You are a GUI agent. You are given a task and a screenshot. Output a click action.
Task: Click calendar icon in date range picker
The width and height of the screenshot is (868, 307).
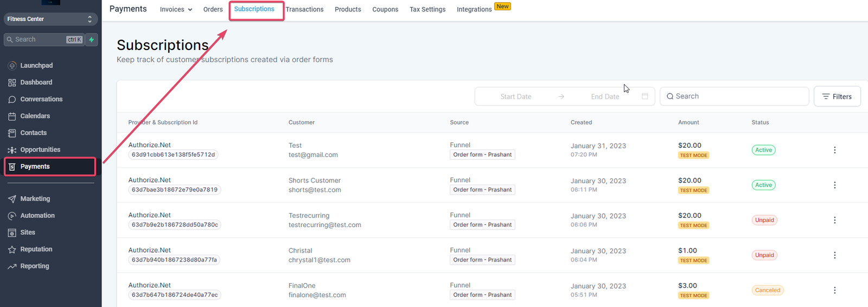(645, 96)
